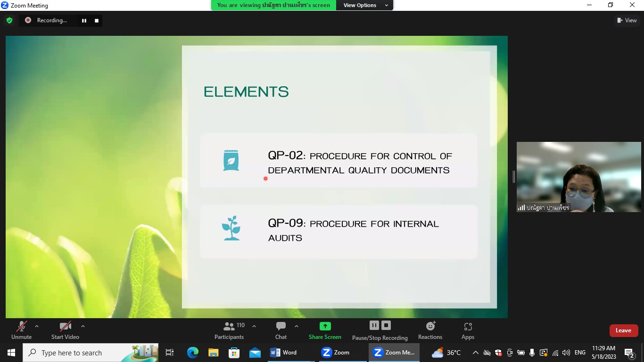The height and width of the screenshot is (362, 644).
Task: Leave the meeting
Action: point(623,330)
